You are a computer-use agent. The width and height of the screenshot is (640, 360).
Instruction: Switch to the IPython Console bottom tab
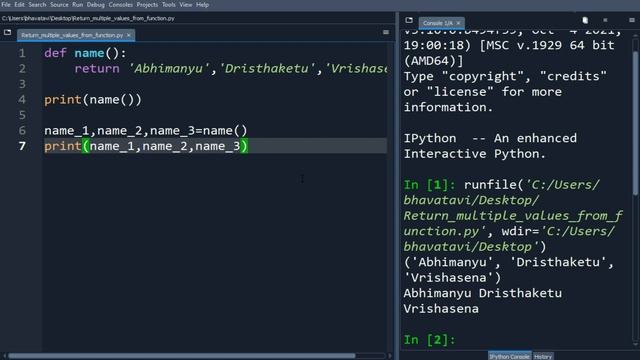coord(509,356)
